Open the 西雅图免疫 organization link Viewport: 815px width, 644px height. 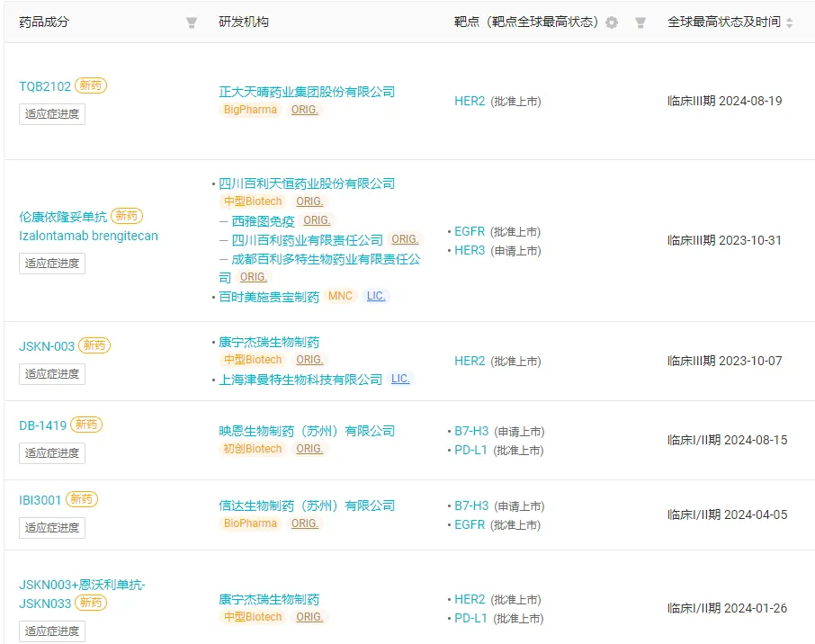pyautogui.click(x=256, y=220)
